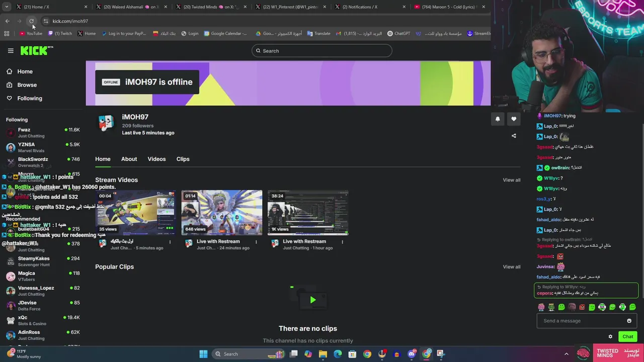Switch to Videos tab
The image size is (644, 362).
pos(156,159)
